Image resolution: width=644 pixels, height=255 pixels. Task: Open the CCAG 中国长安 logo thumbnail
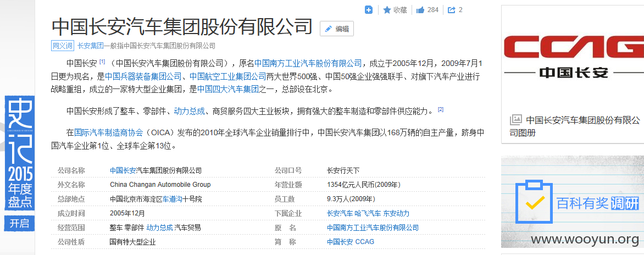[573, 57]
